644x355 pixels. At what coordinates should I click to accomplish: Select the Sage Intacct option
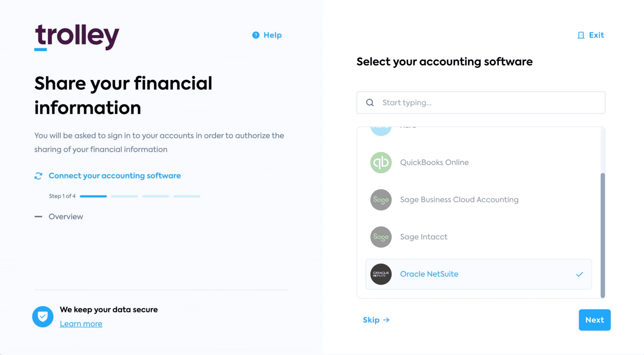point(423,237)
